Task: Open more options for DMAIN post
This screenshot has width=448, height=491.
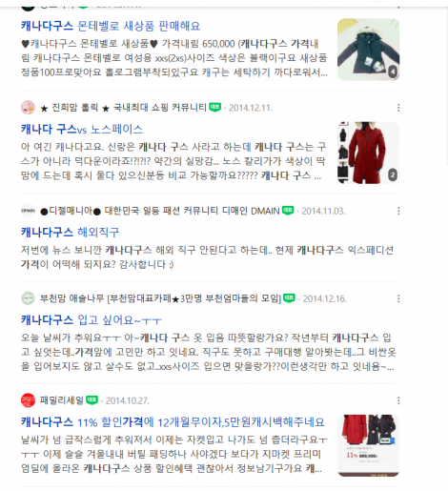Action: click(398, 211)
